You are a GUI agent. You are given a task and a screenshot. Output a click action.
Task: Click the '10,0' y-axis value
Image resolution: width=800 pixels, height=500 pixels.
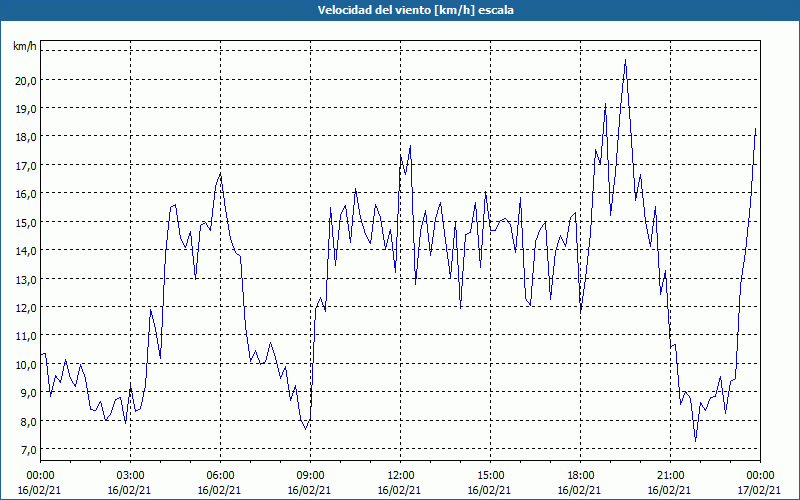(27, 364)
